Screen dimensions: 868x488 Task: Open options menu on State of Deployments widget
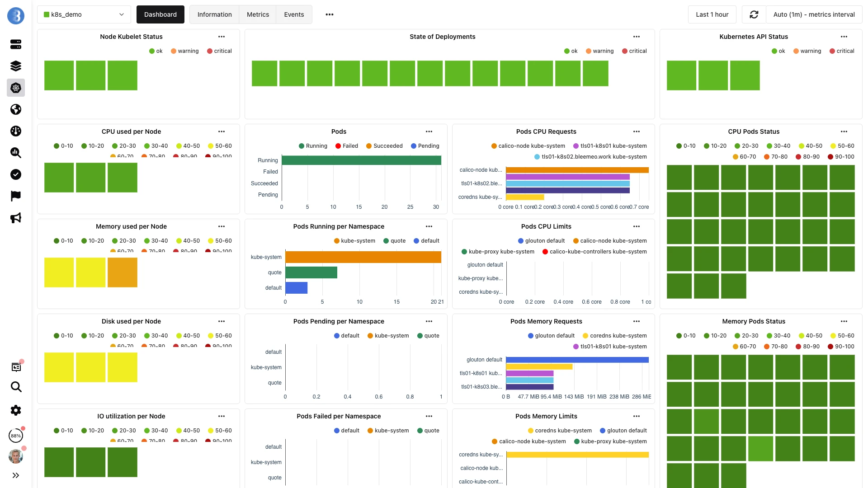point(636,37)
